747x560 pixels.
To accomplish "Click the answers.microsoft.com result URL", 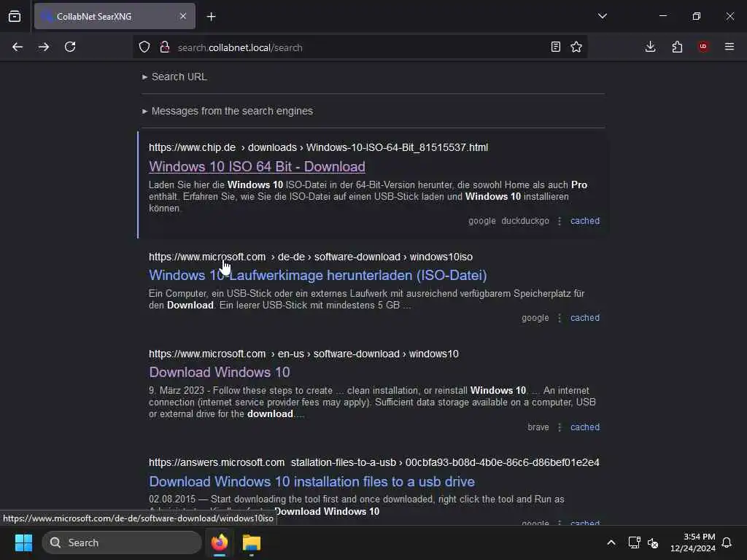I will 374,462.
